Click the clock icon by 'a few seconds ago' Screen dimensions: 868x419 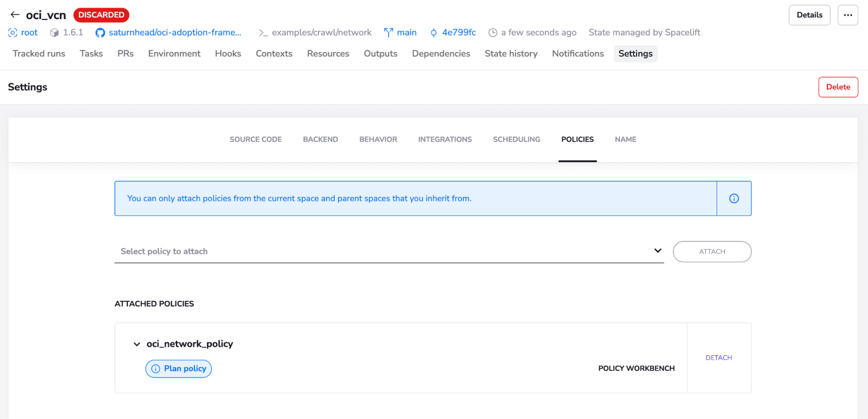[x=493, y=33]
